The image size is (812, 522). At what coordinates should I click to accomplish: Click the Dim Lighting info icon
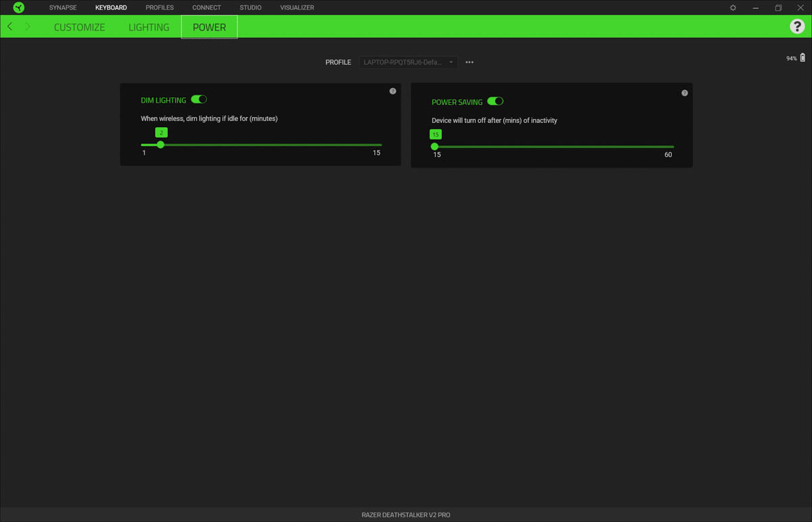[x=393, y=91]
